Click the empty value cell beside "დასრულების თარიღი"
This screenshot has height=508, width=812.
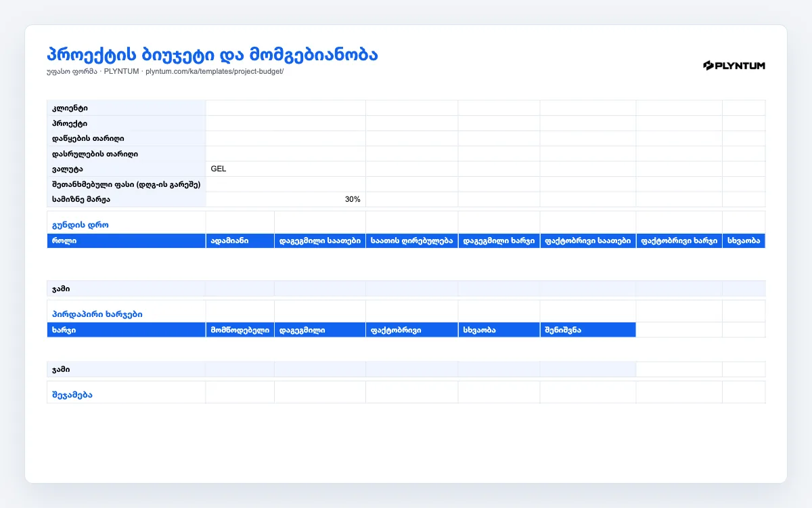coord(286,154)
